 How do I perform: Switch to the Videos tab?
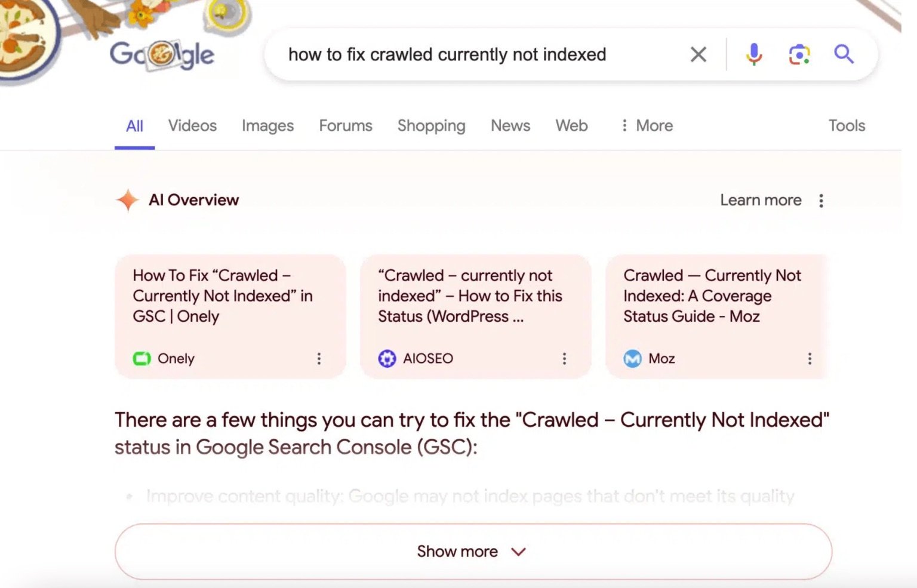click(x=192, y=125)
